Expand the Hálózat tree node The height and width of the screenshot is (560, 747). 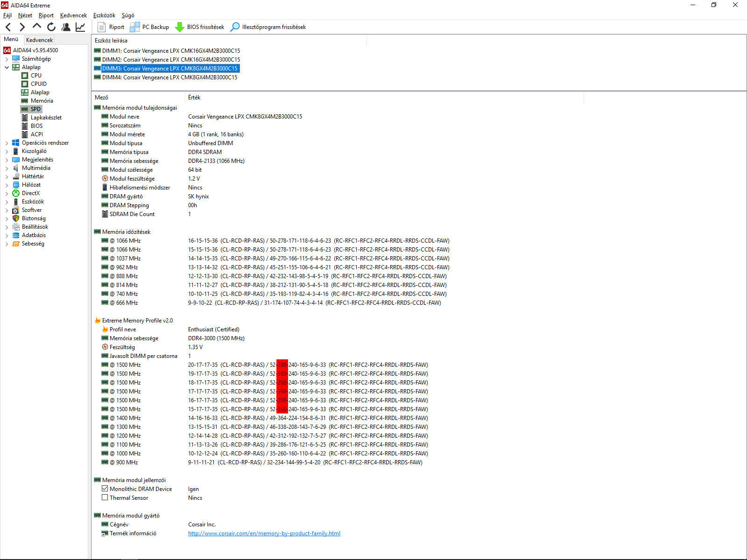point(7,185)
